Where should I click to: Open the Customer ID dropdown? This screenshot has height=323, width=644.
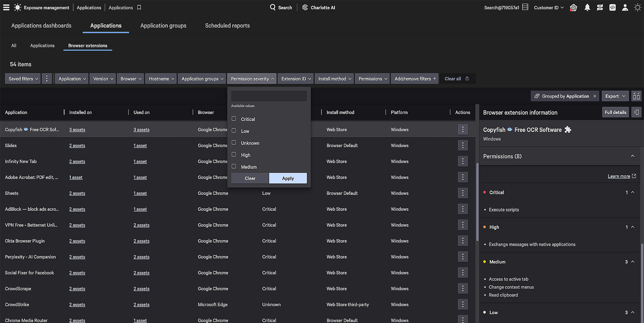point(549,8)
